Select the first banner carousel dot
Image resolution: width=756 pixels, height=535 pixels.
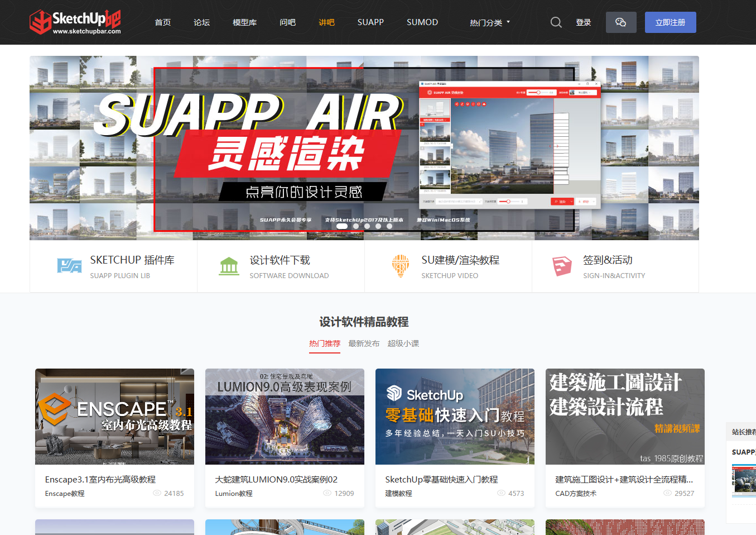[x=342, y=226]
